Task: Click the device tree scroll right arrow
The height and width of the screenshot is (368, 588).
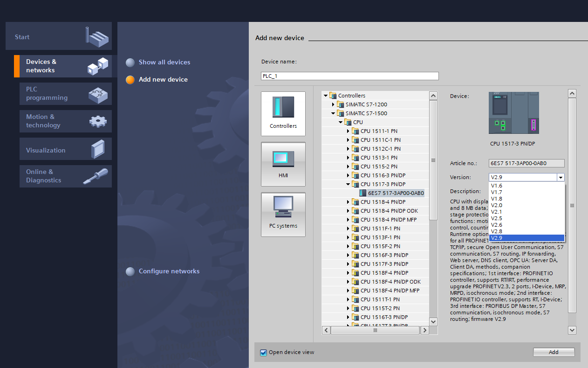Action: tap(424, 330)
